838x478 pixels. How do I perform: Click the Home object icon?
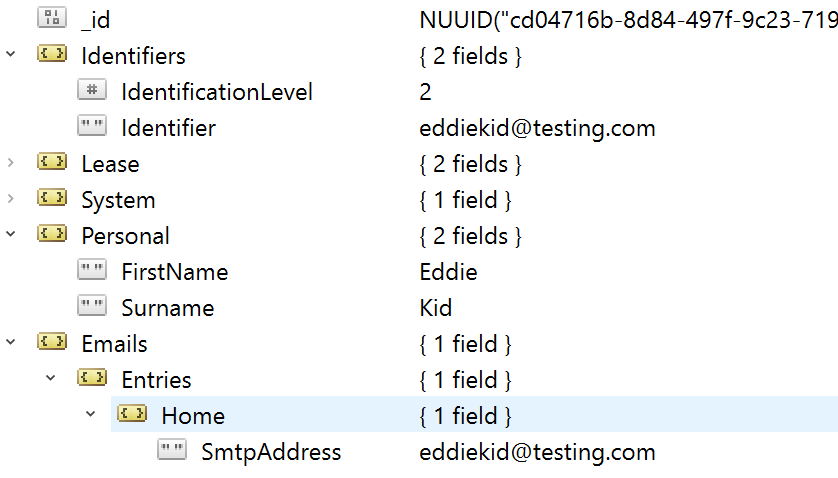tap(132, 413)
